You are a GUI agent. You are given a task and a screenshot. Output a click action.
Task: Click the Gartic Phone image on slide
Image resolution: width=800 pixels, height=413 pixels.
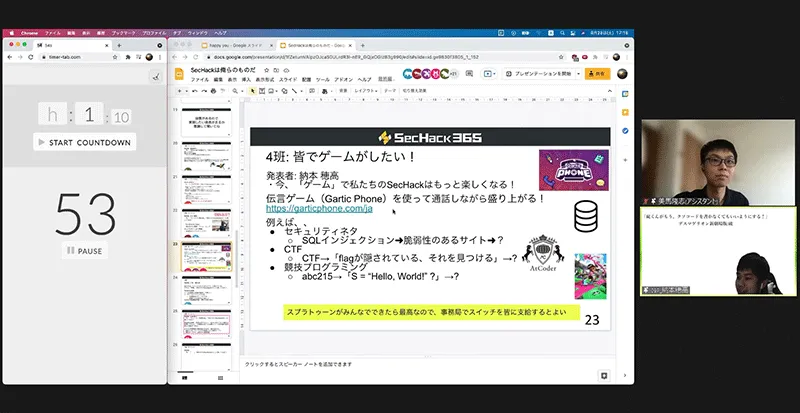point(573,170)
